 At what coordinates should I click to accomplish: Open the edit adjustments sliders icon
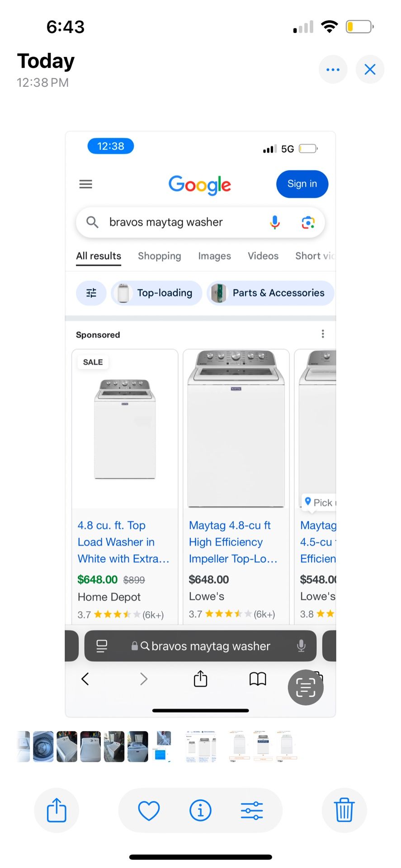point(252,810)
